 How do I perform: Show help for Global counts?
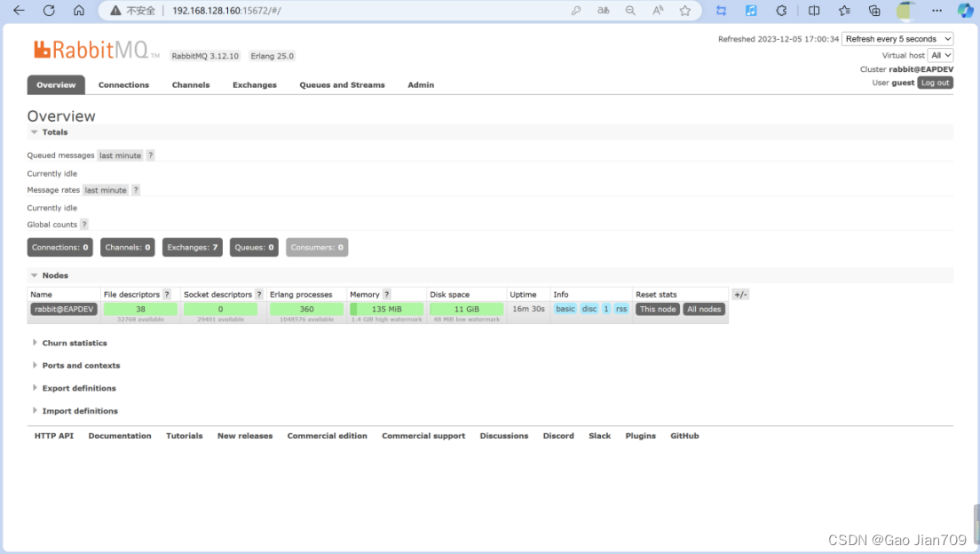84,225
